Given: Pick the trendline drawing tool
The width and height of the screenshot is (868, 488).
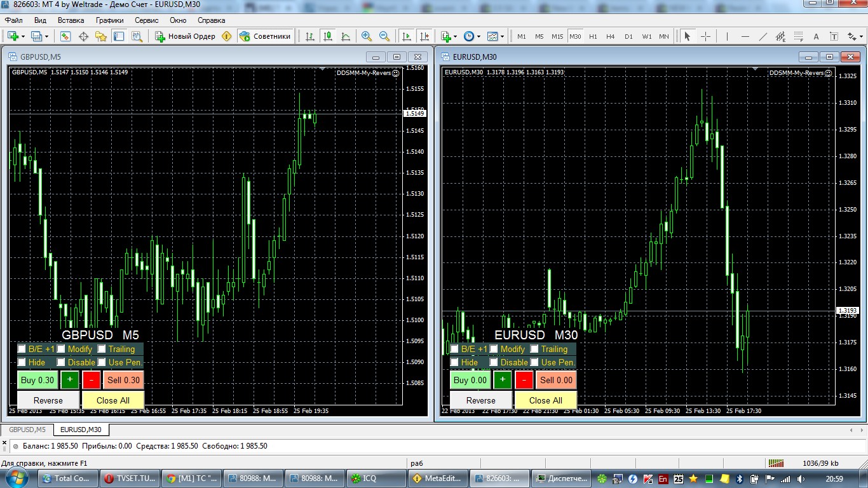Looking at the screenshot, I should [x=763, y=36].
